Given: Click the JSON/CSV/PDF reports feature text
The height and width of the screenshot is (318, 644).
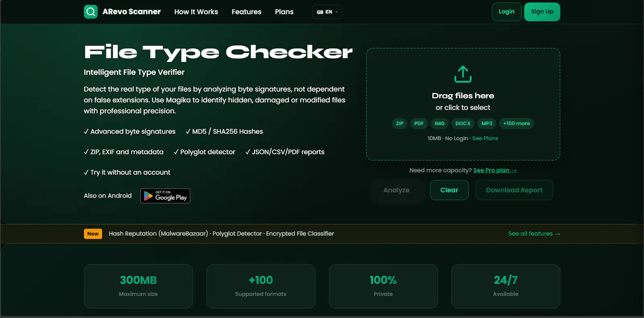Looking at the screenshot, I should [x=285, y=152].
